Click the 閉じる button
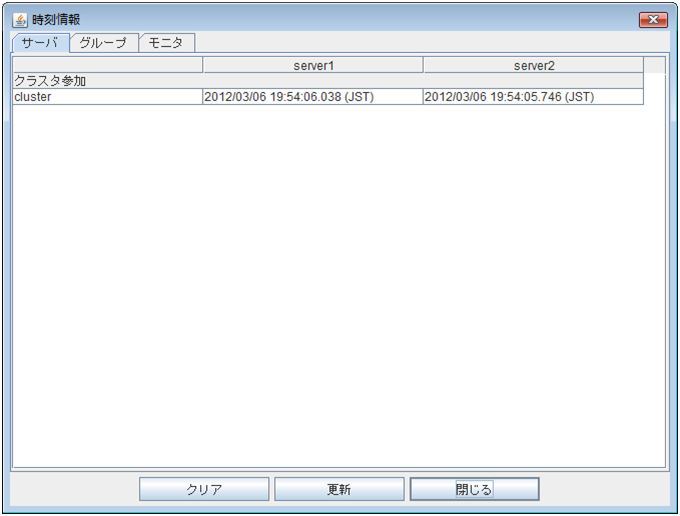Screen dimensions: 680x516 click(x=474, y=490)
